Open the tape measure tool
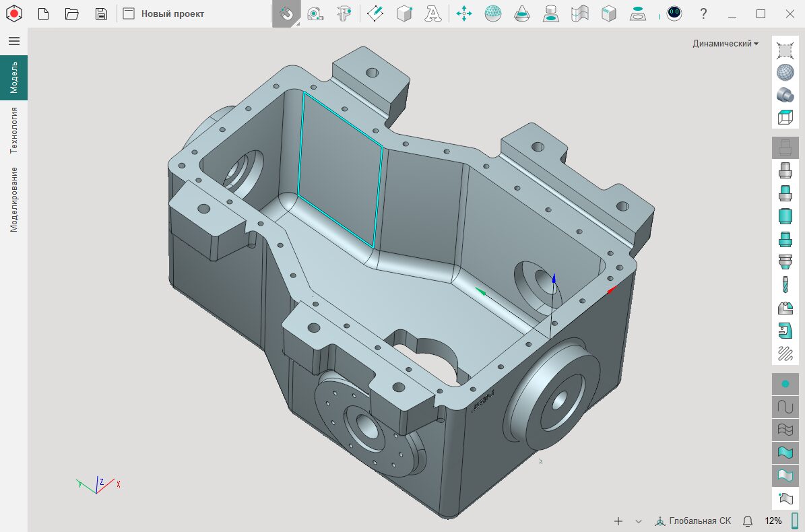This screenshot has height=532, width=805. coord(315,13)
